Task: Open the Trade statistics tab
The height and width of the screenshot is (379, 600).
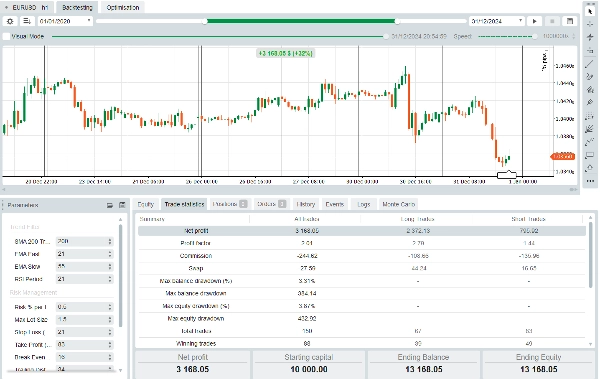Action: (x=184, y=204)
